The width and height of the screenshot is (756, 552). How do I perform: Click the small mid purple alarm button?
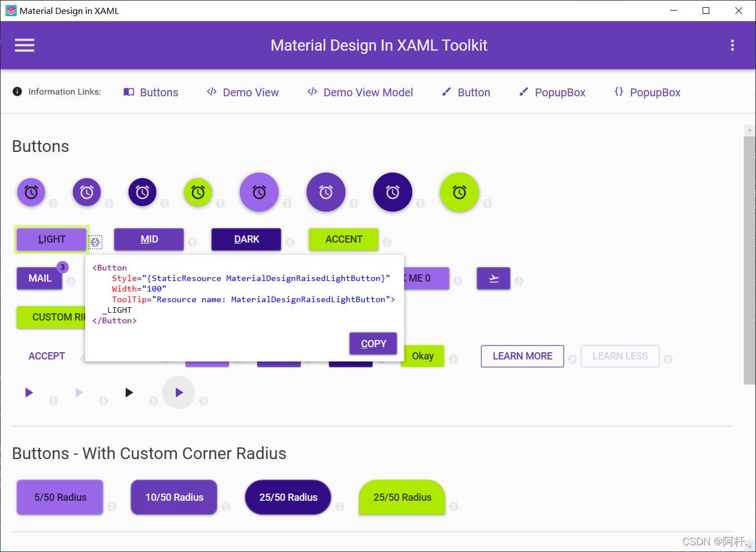(x=87, y=192)
